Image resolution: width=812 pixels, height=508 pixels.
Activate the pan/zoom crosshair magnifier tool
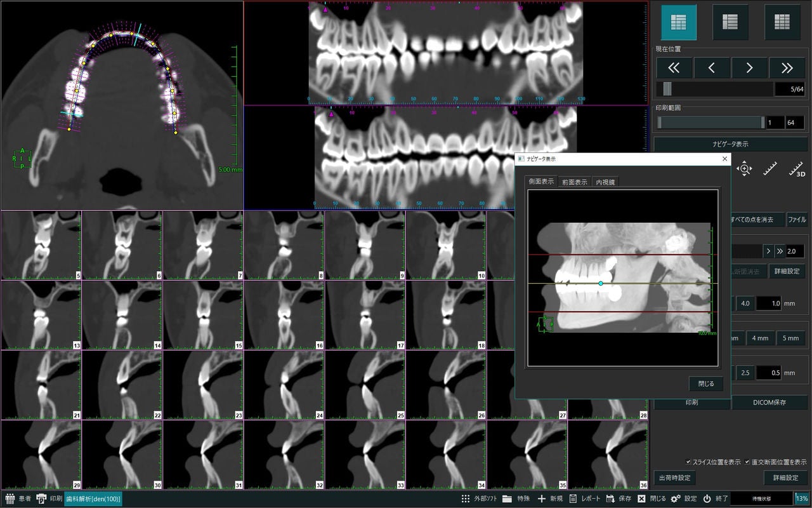coord(743,169)
